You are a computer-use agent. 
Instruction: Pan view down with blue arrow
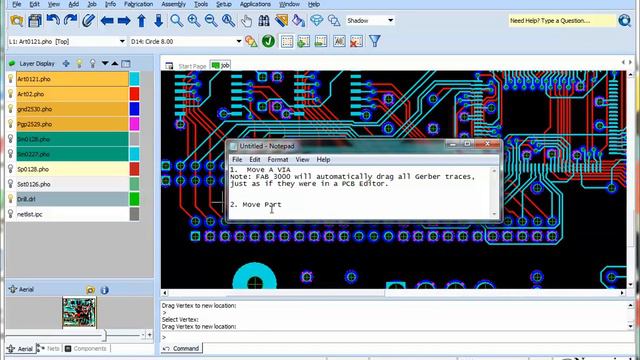tap(159, 20)
